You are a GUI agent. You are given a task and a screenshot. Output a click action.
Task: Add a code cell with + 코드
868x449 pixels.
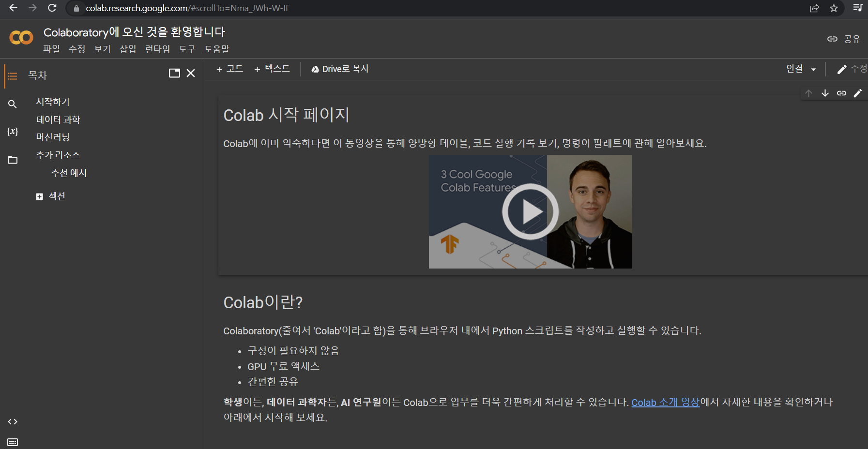(x=229, y=69)
